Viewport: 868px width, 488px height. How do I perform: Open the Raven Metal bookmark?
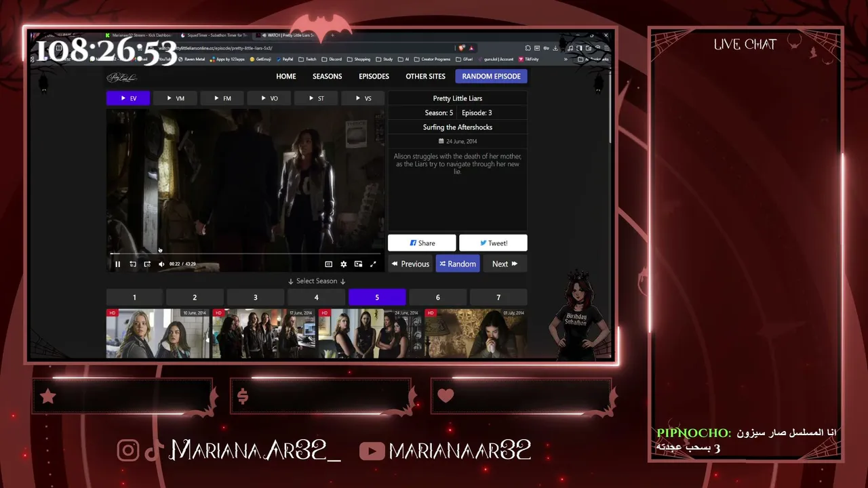pyautogui.click(x=191, y=60)
